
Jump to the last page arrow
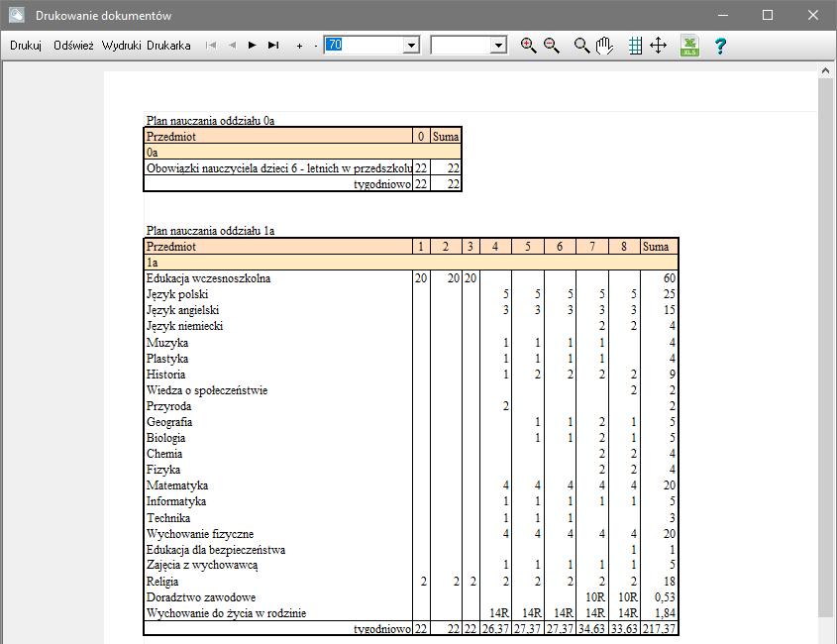[273, 46]
